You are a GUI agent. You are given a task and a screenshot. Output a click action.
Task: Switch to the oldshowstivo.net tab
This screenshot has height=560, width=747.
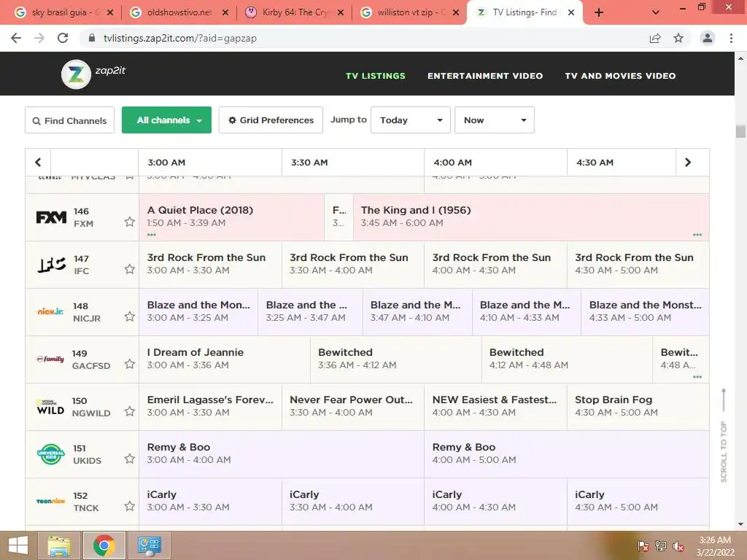tap(179, 12)
